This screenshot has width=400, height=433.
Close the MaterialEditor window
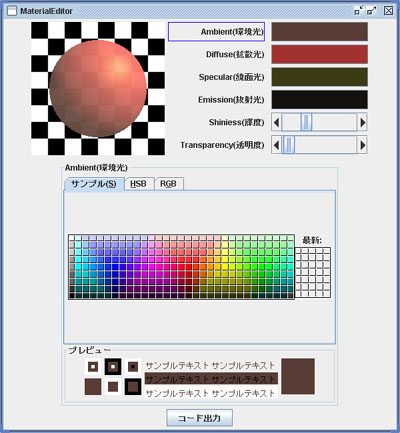click(389, 11)
